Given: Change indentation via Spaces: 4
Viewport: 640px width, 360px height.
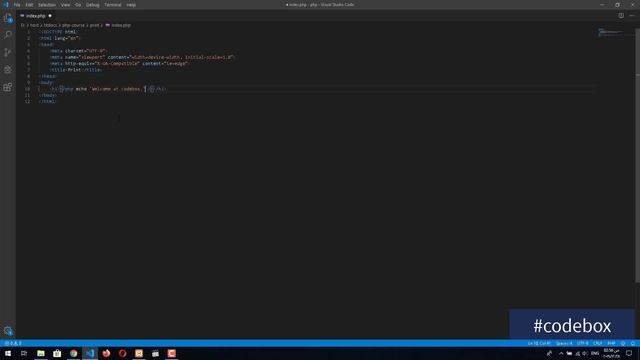Looking at the screenshot, I should click(564, 343).
